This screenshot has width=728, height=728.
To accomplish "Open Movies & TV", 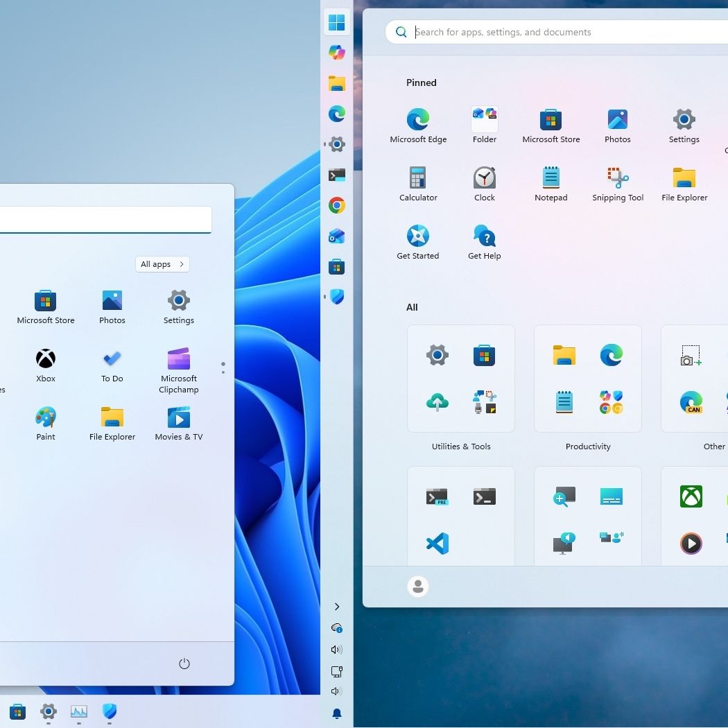I will point(179,424).
